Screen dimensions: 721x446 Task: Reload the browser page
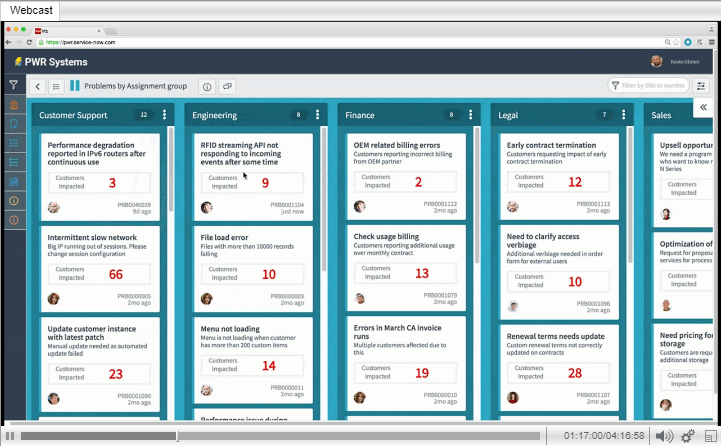(29, 42)
